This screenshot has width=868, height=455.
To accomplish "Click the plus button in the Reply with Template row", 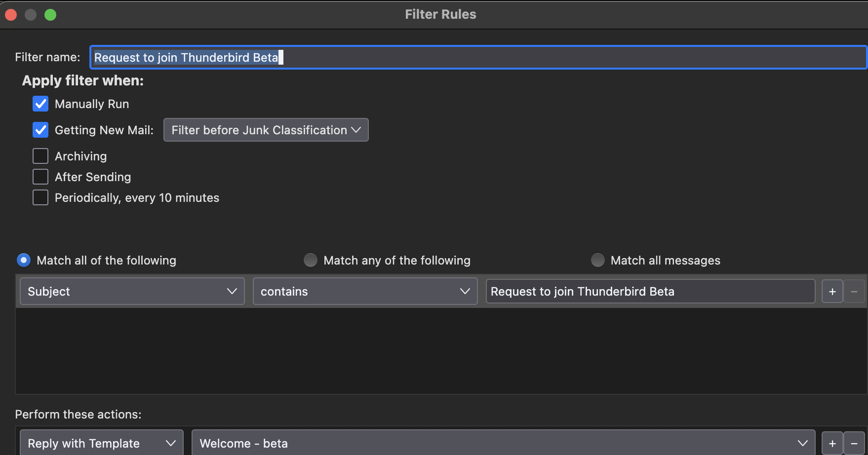I will [832, 443].
